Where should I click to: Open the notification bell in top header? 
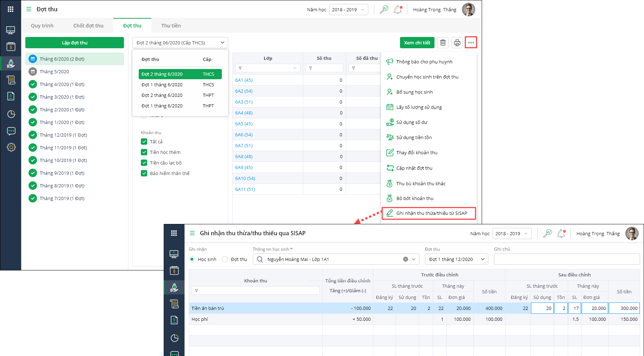[x=398, y=10]
